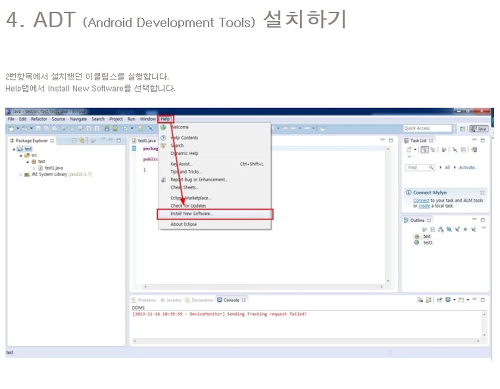Viewport: 500px width, 389px height.
Task: Click the Package Explorer tab
Action: [32, 141]
